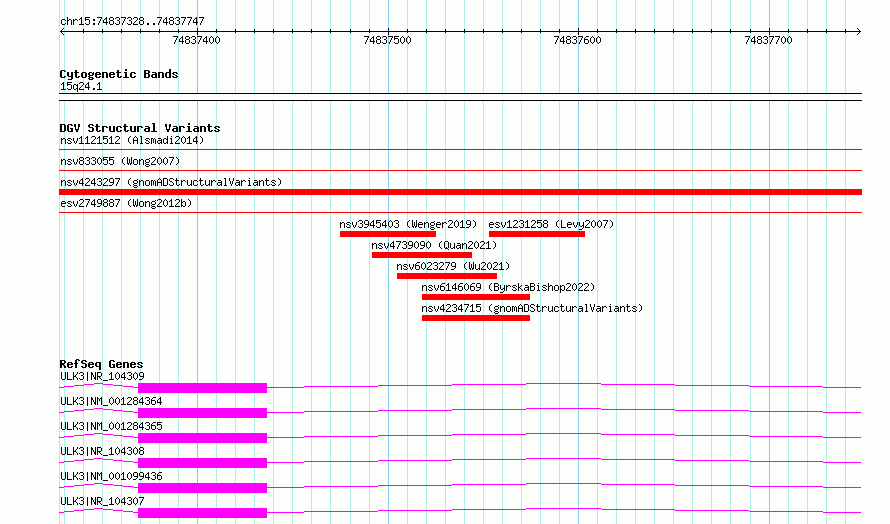890x524 pixels.
Task: Click the right arrow of the ruler
Action: point(858,31)
